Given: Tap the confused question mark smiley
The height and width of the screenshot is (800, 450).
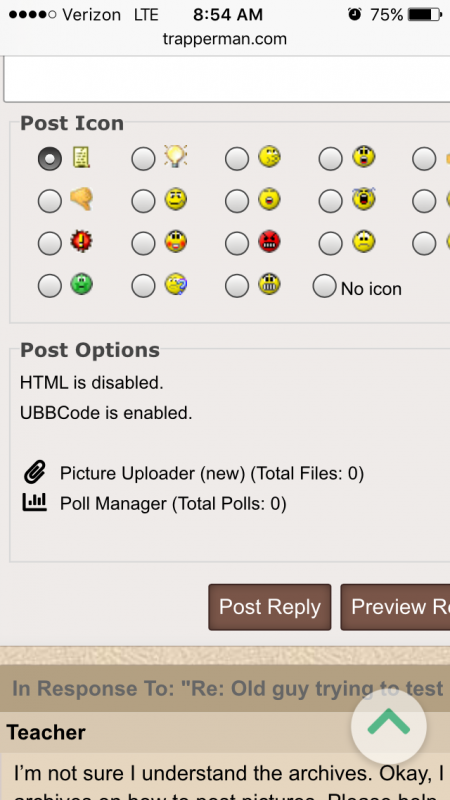Looking at the screenshot, I should (x=176, y=284).
